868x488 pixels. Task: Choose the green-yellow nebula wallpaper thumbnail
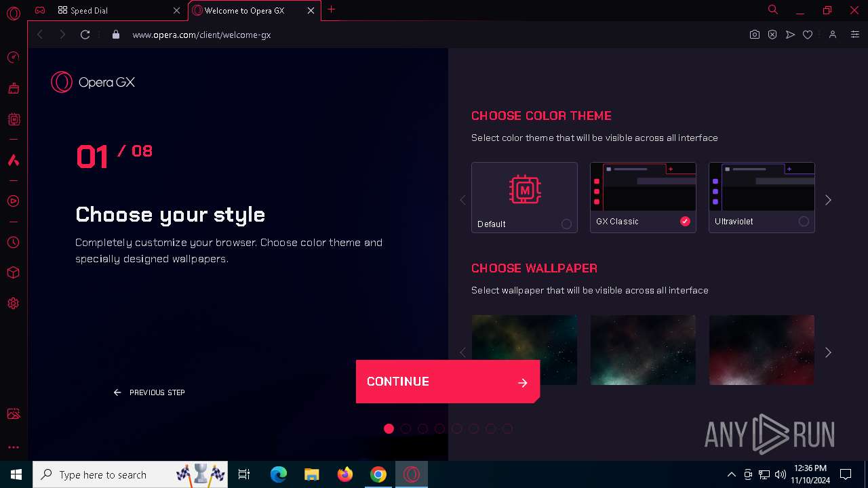[x=524, y=350]
